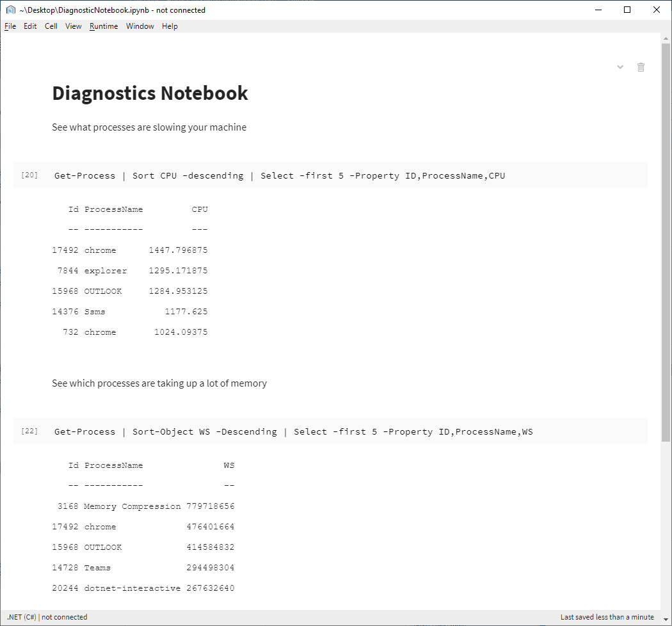672x626 pixels.
Task: Click the 'Last saved less than a minute' status
Action: pyautogui.click(x=607, y=617)
